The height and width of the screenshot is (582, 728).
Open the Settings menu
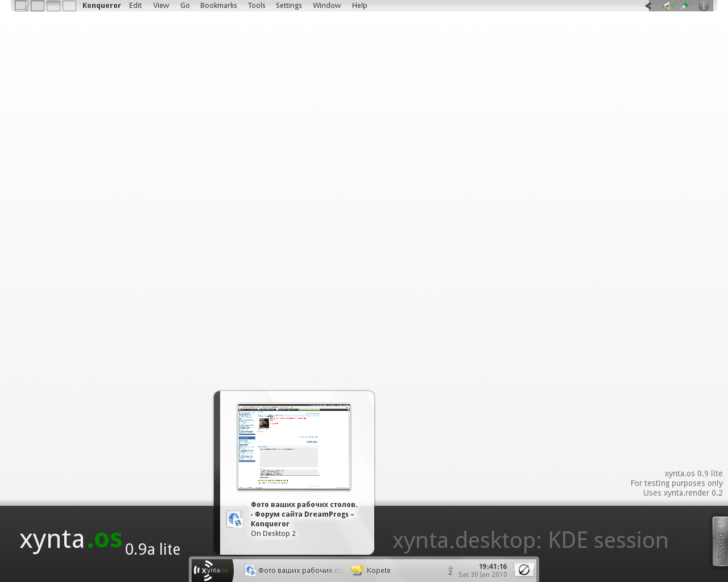pyautogui.click(x=289, y=6)
